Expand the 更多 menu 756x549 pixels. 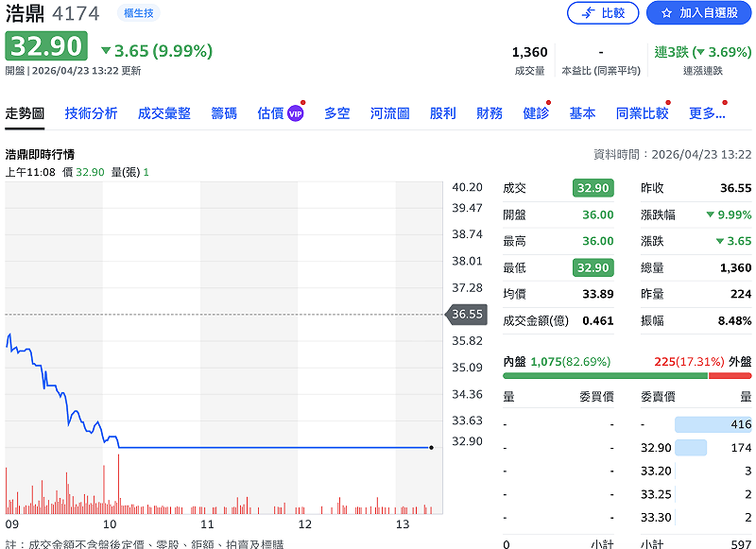point(707,113)
